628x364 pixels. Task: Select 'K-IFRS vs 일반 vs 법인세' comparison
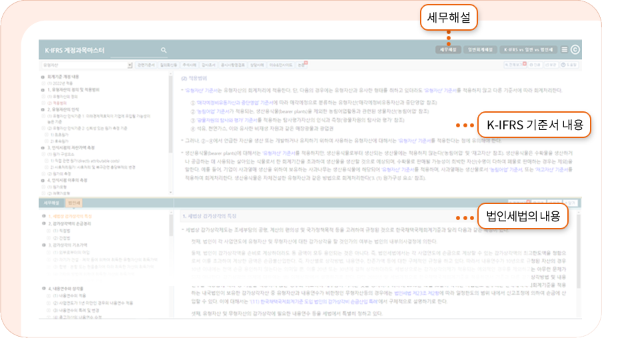coord(529,49)
